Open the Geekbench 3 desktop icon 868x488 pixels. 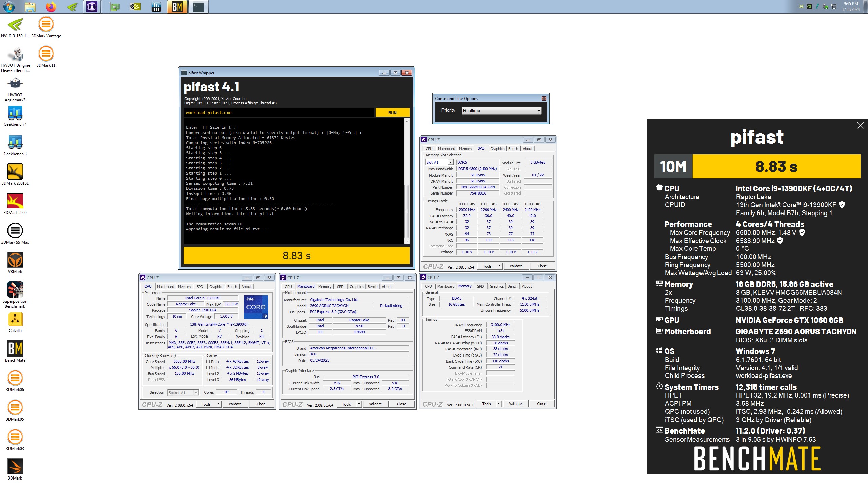coord(15,145)
